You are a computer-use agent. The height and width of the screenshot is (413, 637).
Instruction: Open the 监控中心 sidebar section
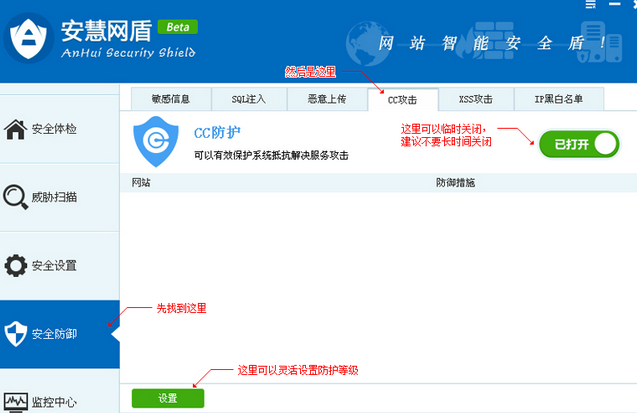[x=60, y=391]
